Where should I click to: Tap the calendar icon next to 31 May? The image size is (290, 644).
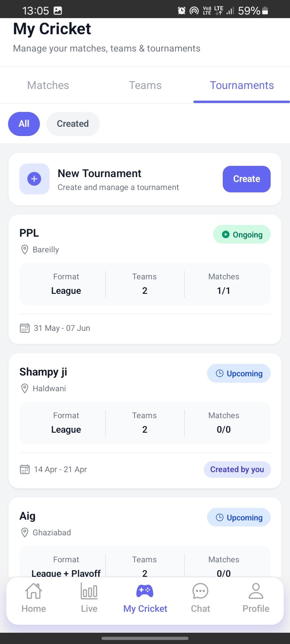point(25,328)
